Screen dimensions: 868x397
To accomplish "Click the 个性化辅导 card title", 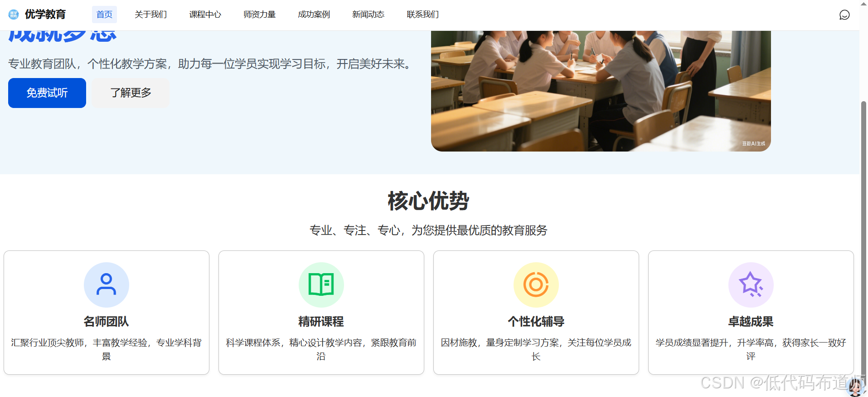I will 536,322.
